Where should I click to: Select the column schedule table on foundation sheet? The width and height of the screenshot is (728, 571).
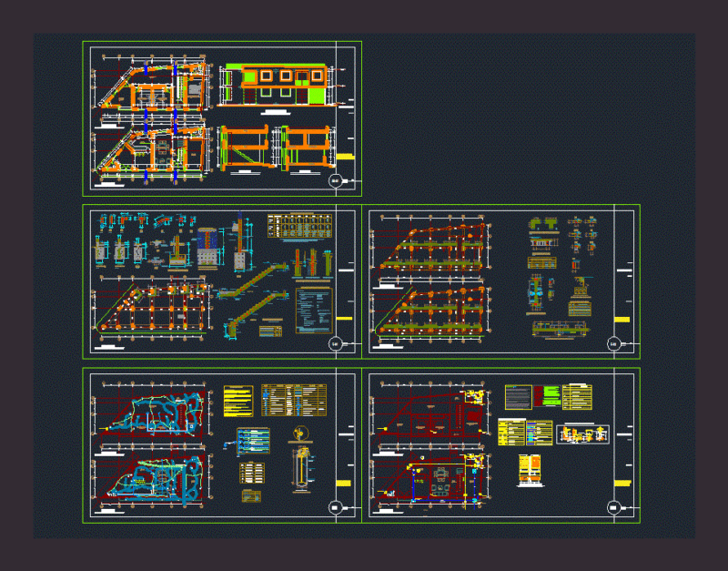tap(300, 226)
